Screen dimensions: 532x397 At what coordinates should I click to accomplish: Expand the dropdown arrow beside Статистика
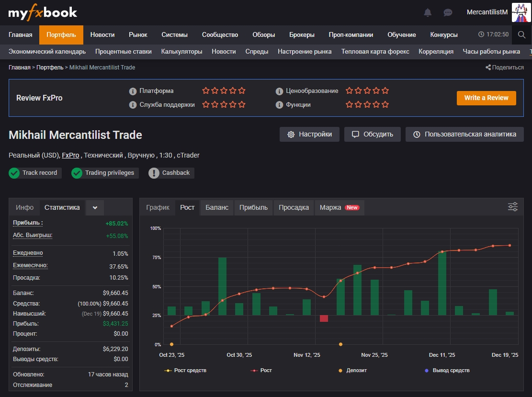pos(95,207)
